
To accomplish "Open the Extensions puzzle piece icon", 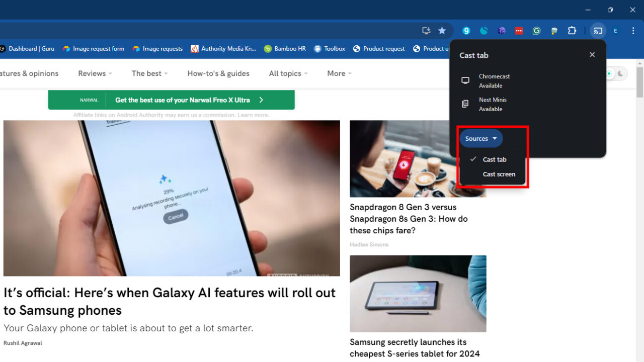I will tap(572, 31).
